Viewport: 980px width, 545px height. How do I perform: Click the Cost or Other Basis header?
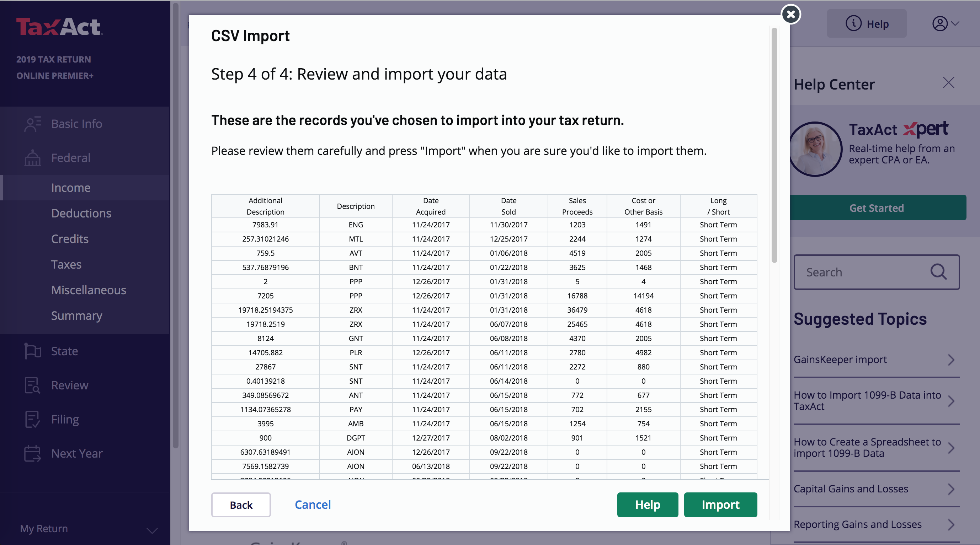643,206
